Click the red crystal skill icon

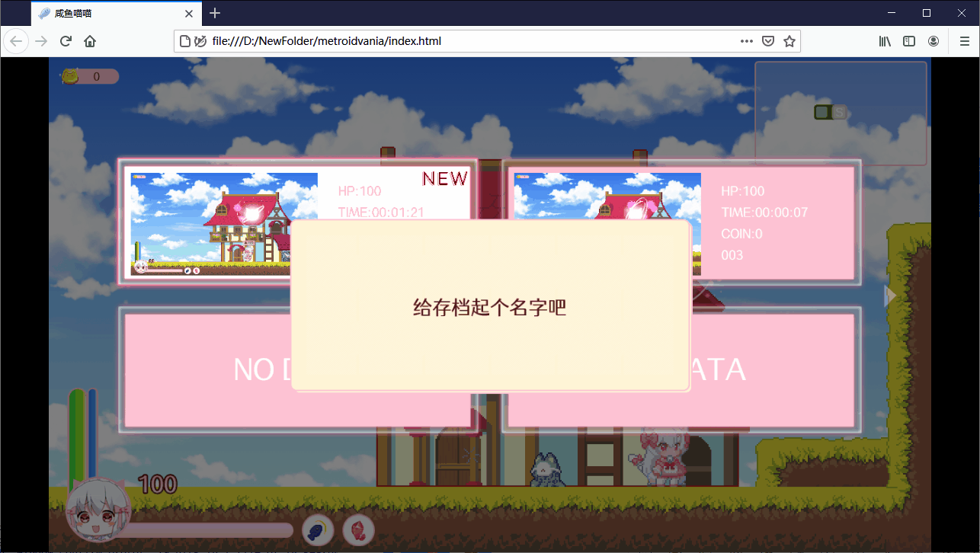coord(359,531)
